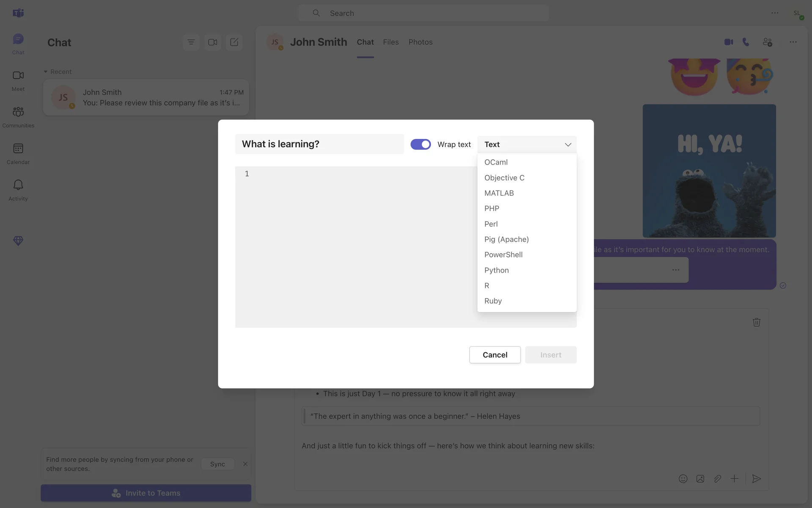Start a new chat with the compose icon

coord(234,42)
